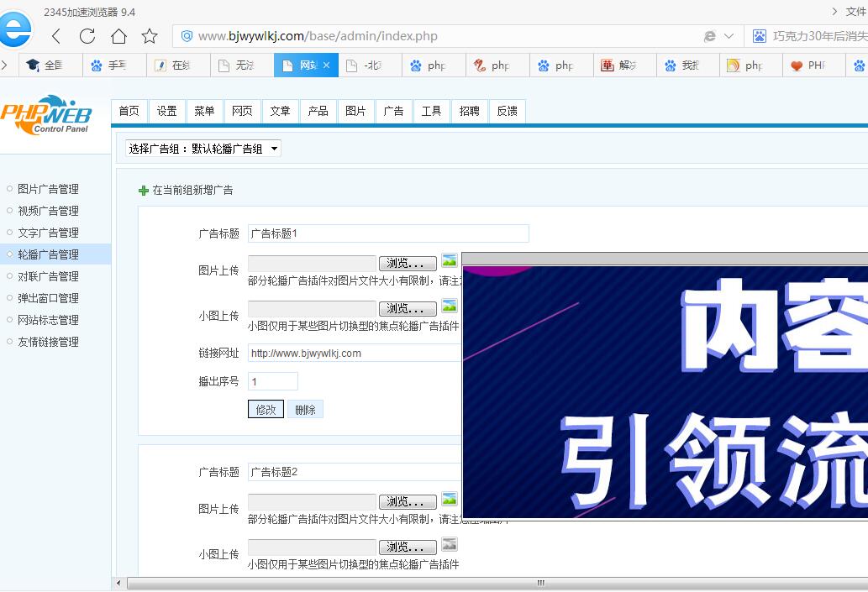Preview the first ad's uploaded image icon
This screenshot has height=592, width=868.
click(450, 261)
